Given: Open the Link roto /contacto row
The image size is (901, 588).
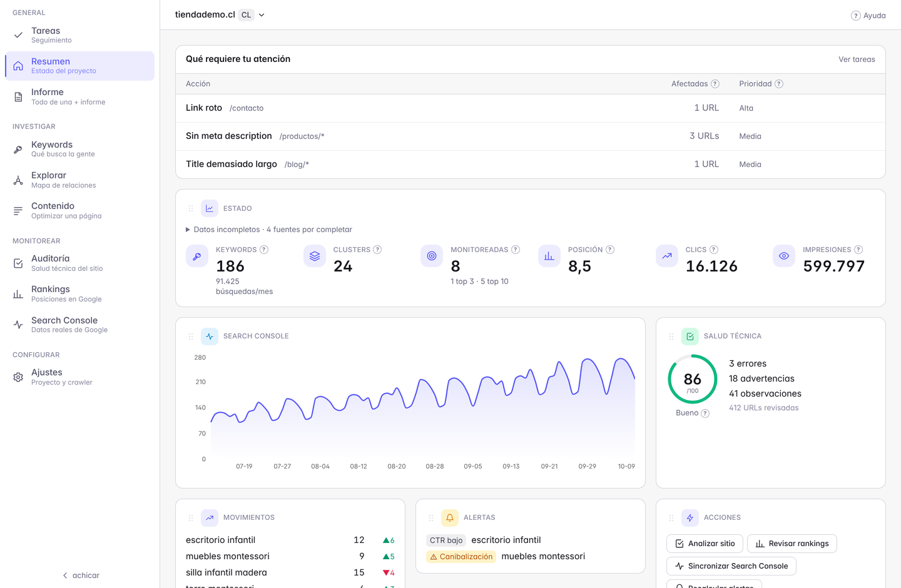Looking at the screenshot, I should [531, 108].
